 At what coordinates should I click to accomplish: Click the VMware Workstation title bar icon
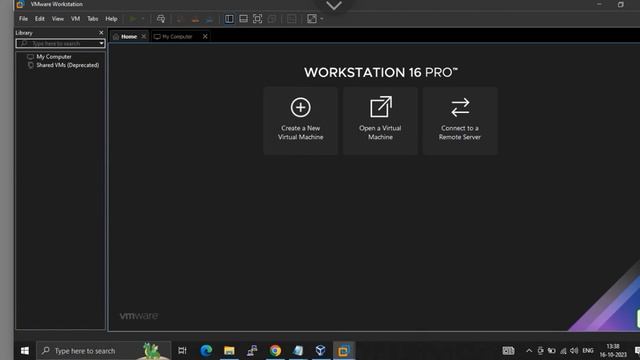tap(20, 4)
